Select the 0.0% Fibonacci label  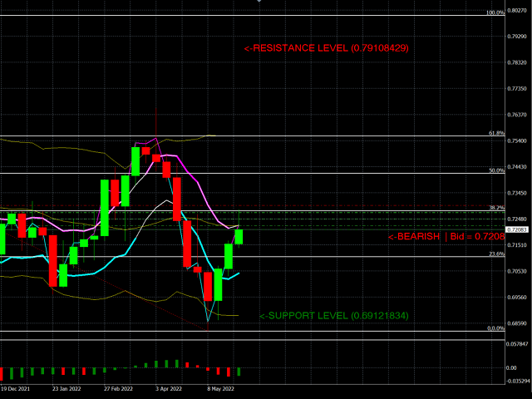[x=496, y=328]
